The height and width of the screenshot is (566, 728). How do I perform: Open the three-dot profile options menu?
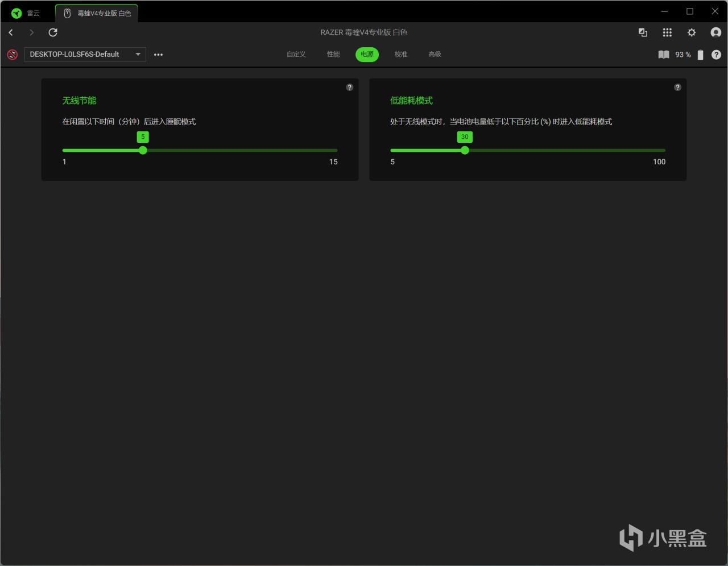[159, 55]
